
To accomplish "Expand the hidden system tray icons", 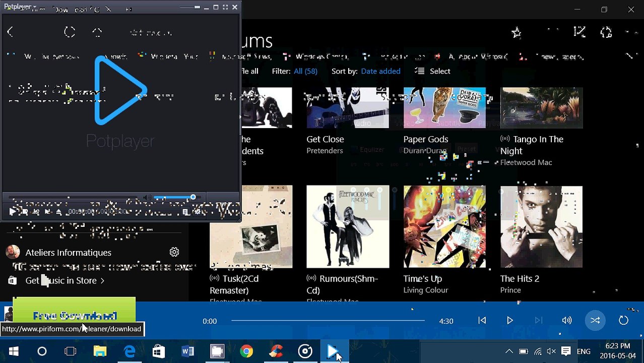I will click(x=509, y=351).
